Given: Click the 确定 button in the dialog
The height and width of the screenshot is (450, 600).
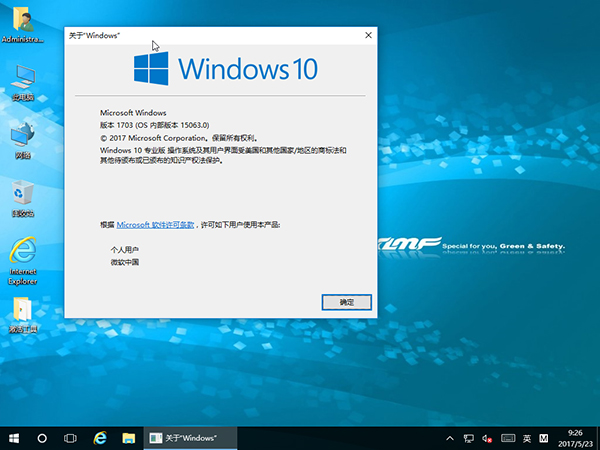Looking at the screenshot, I should tap(347, 301).
